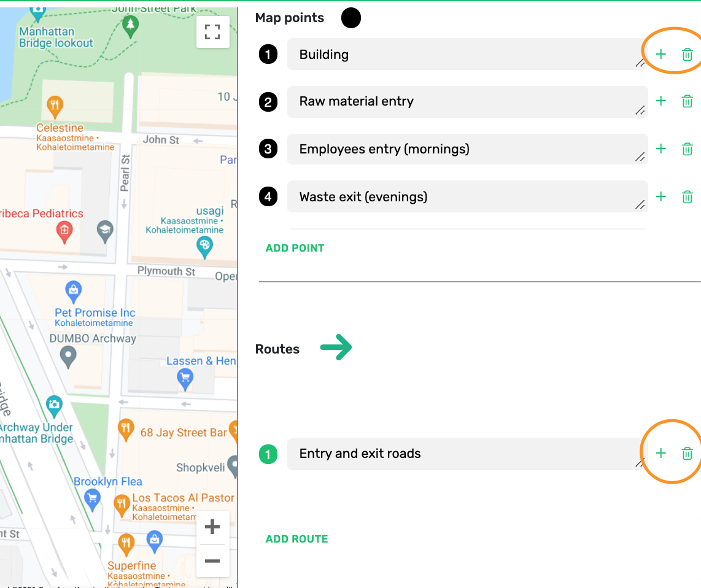The image size is (701, 588).
Task: Click the Pearl St street label
Action: (x=125, y=173)
